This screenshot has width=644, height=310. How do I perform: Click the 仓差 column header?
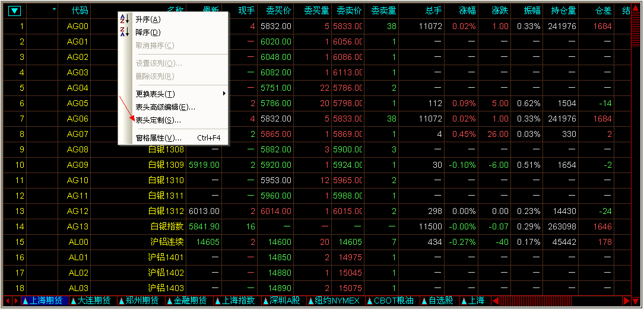click(x=603, y=11)
